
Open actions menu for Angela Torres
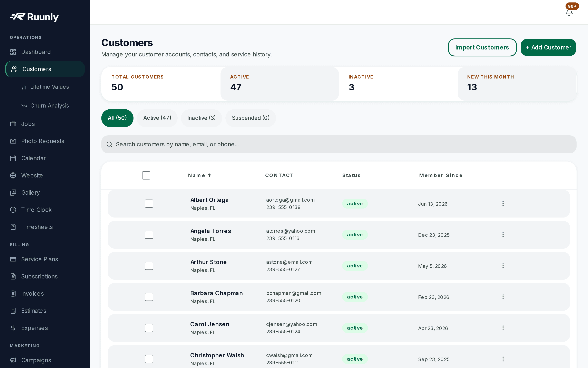[503, 235]
